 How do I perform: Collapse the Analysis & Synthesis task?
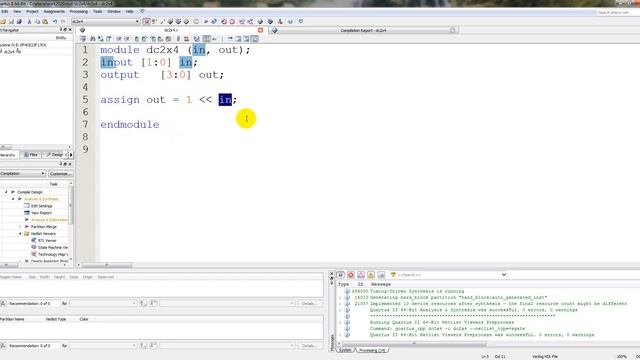[x=13, y=199]
